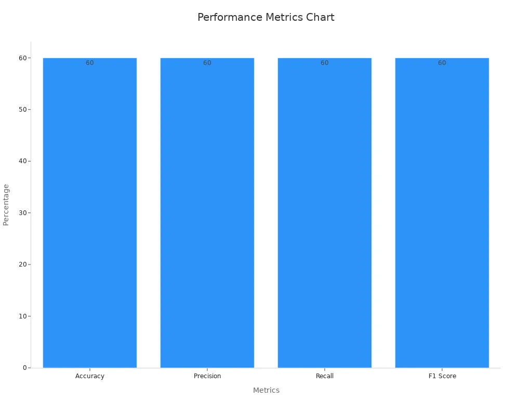Click the Percentage y-axis title

pyautogui.click(x=6, y=205)
